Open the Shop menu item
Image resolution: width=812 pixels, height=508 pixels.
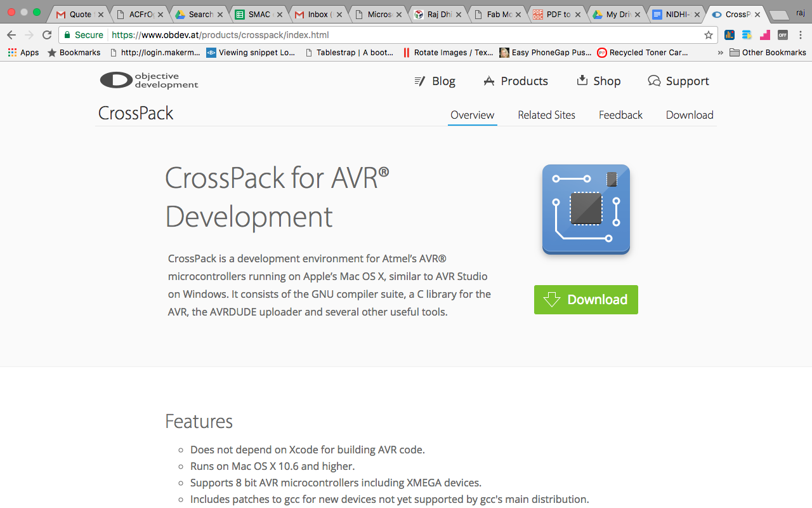coord(598,81)
